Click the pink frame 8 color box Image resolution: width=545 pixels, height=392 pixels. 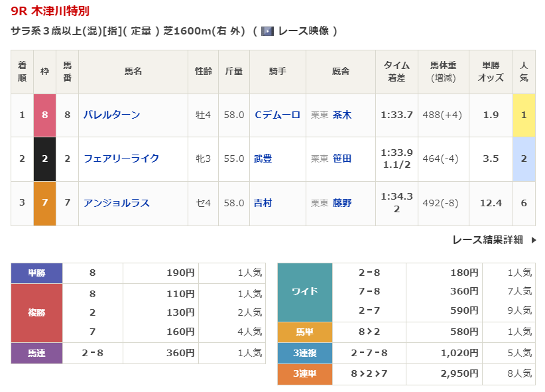45,115
